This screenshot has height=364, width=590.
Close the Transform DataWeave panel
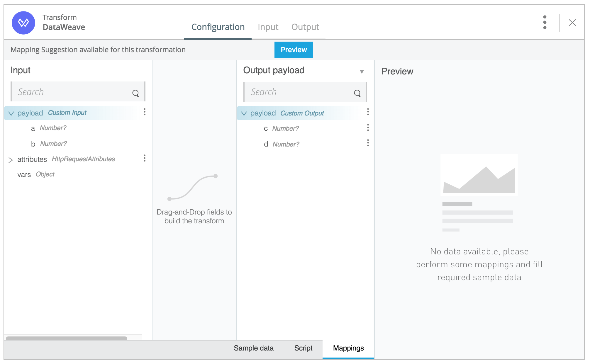point(572,23)
